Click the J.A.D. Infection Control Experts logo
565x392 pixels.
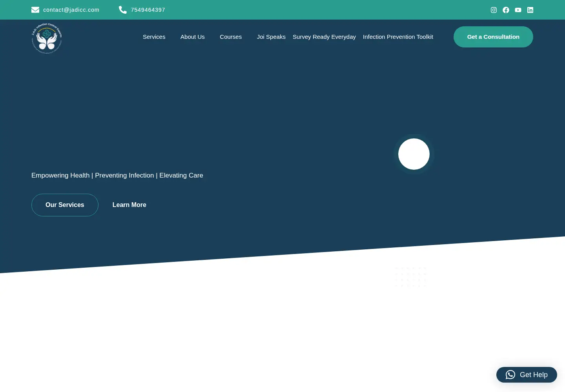47,38
